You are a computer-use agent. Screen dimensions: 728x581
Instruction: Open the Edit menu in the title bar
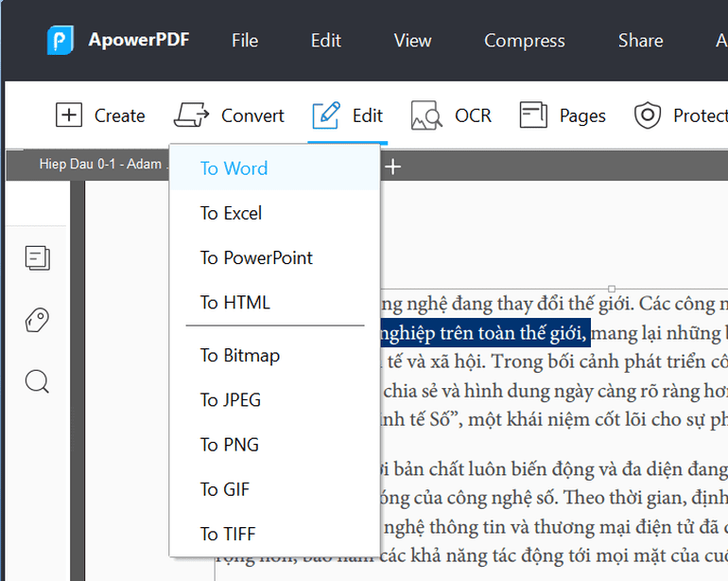click(x=326, y=41)
